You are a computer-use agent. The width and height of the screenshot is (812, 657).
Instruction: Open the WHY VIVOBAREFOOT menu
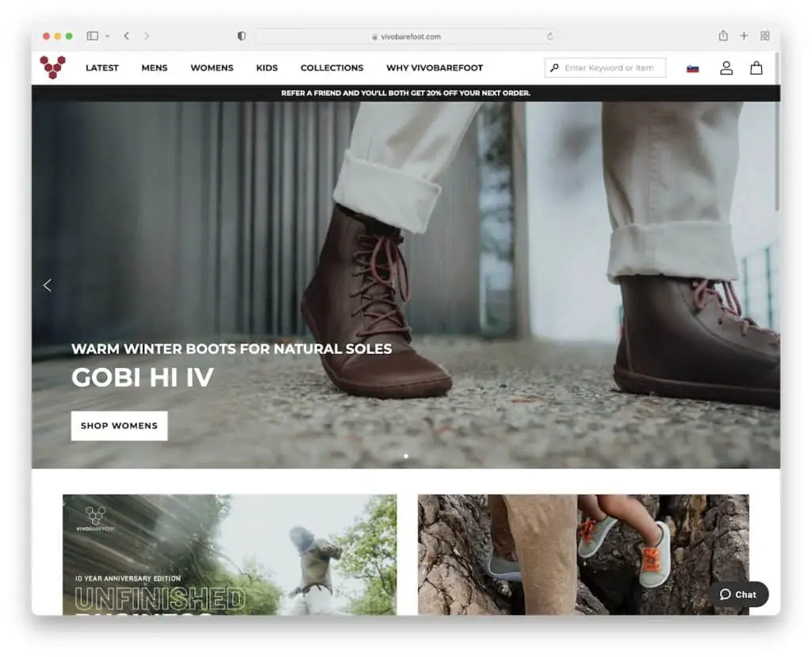[435, 68]
